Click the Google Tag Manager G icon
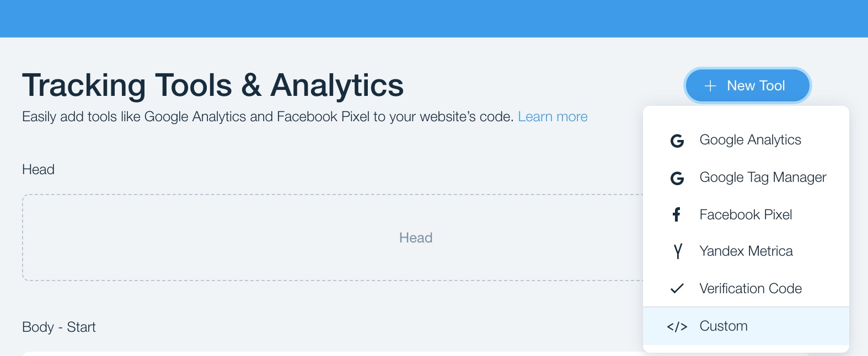868x356 pixels. (x=677, y=178)
